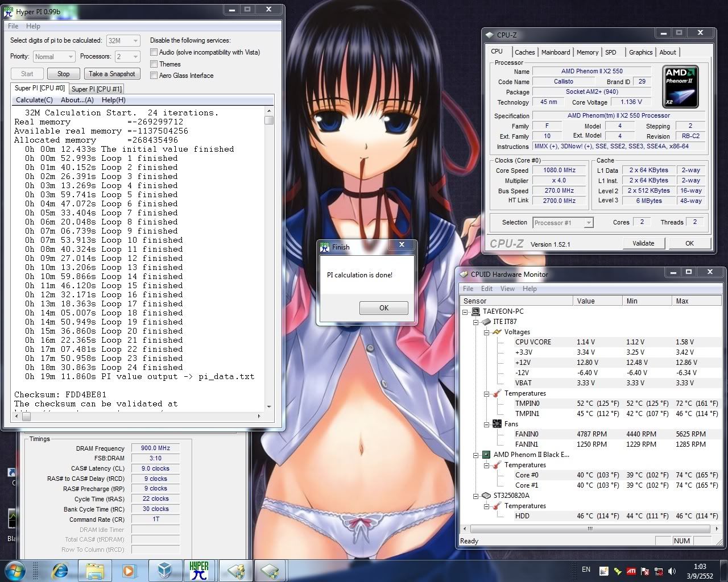
Task: Click network tray icon
Action: (x=659, y=571)
